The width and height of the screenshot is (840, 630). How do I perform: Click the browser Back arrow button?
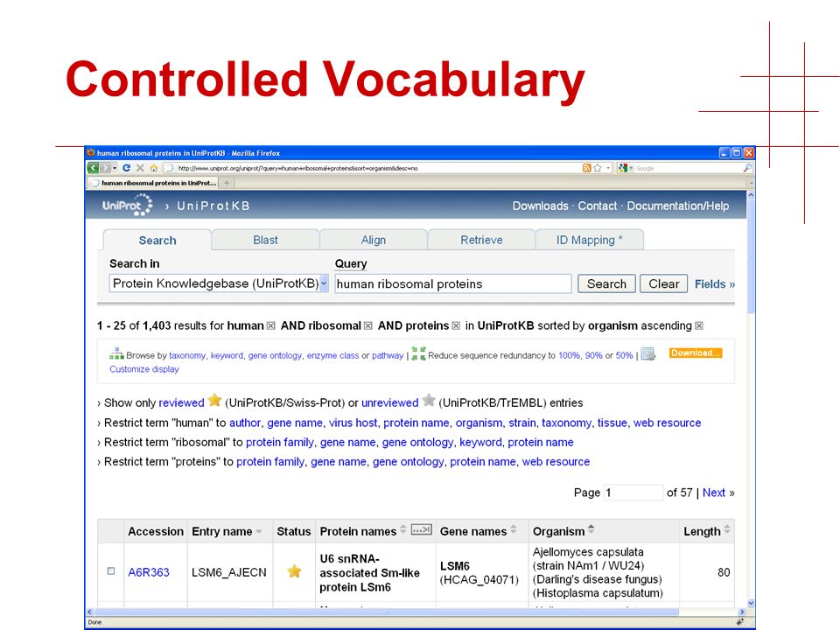[x=94, y=168]
